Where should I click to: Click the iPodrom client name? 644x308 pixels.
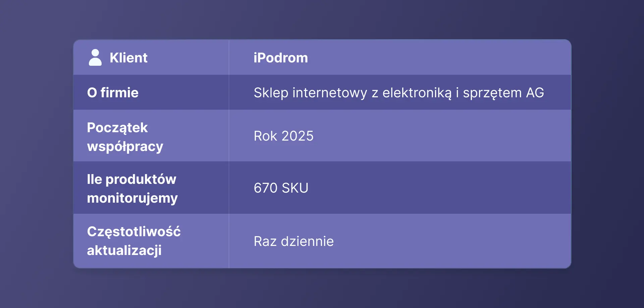pyautogui.click(x=280, y=58)
